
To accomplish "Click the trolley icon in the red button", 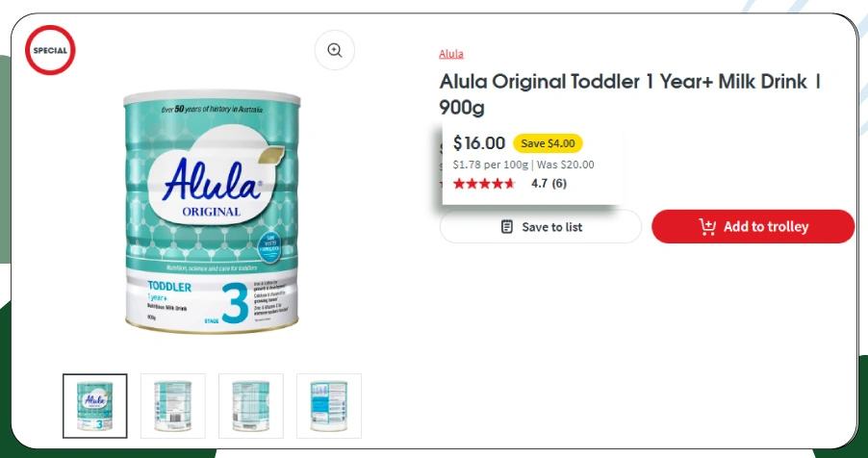I will pos(707,227).
